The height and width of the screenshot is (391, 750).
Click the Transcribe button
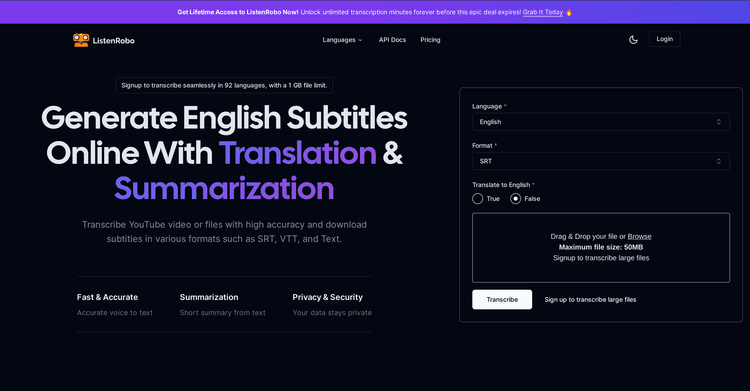tap(502, 300)
